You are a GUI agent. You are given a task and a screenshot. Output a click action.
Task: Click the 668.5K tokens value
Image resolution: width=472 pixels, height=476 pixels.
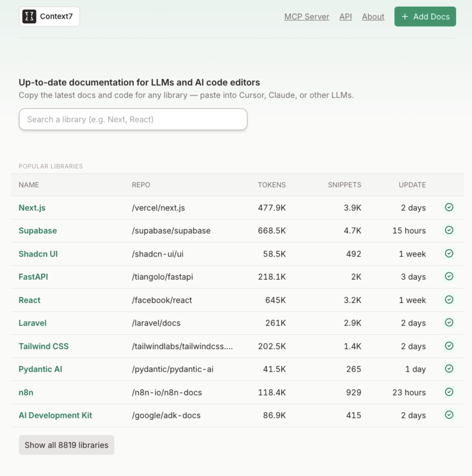272,231
